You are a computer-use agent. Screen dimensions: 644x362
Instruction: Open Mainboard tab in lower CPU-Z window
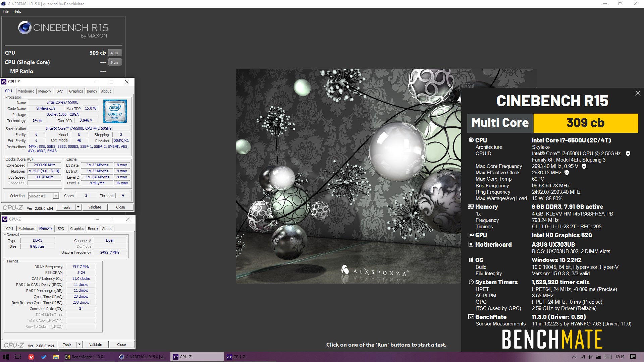(x=27, y=229)
